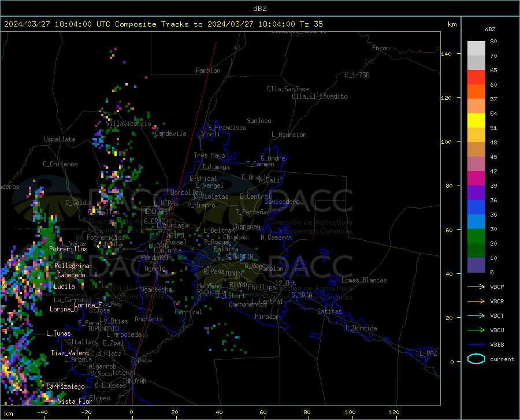Click the Potrerillos pink label
520x420 pixels.
[x=68, y=249]
